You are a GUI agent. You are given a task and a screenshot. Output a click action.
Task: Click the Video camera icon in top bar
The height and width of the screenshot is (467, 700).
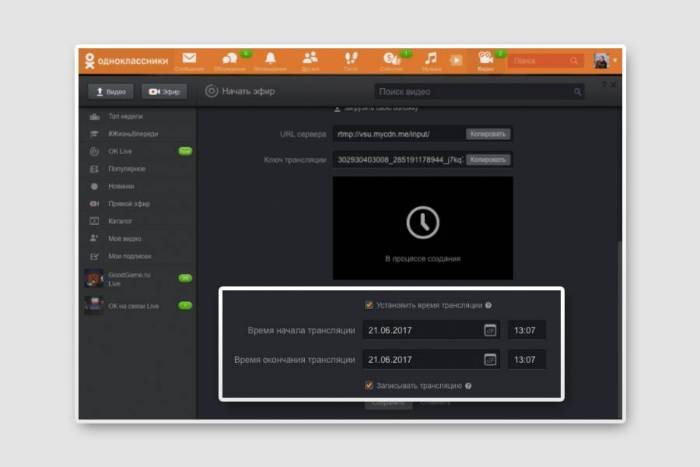click(486, 59)
